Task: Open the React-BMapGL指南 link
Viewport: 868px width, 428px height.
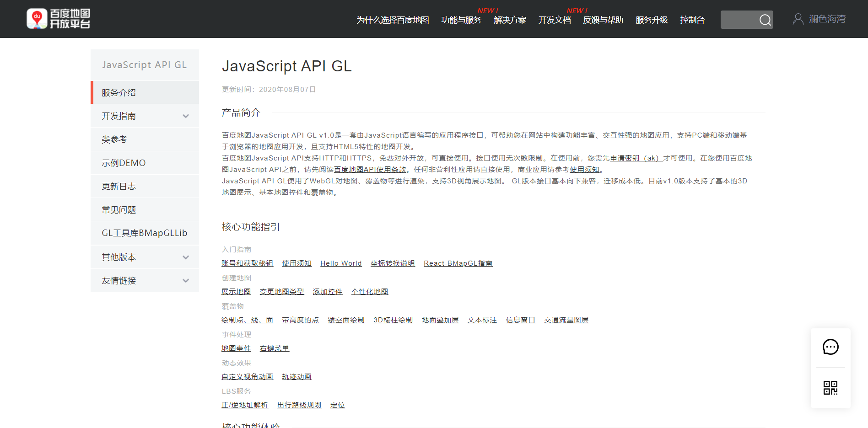Action: [458, 263]
